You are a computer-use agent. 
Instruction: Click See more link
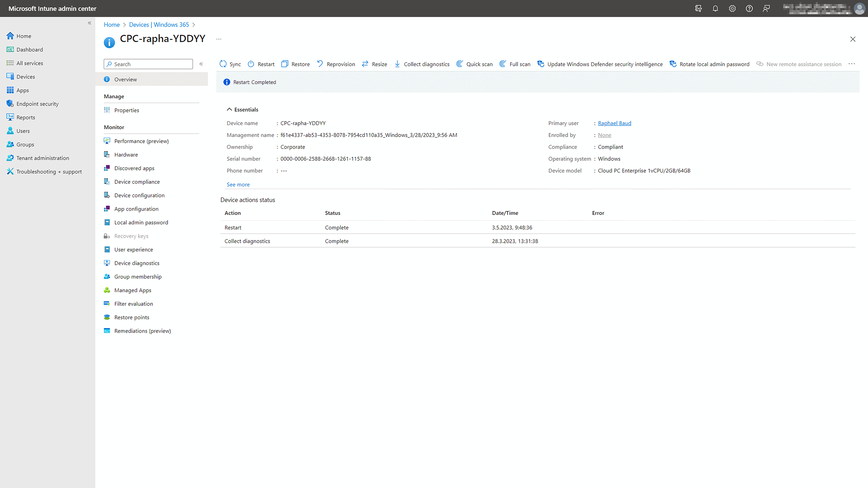point(238,184)
